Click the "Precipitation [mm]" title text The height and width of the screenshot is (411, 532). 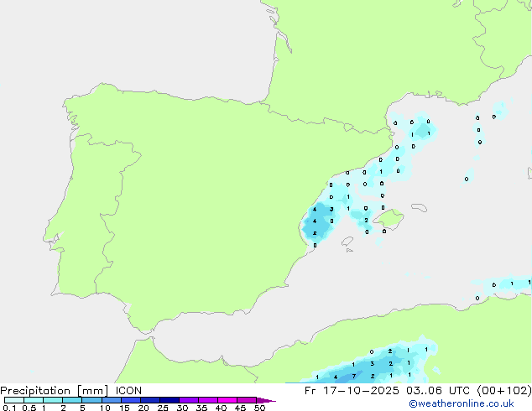pyautogui.click(x=55, y=391)
